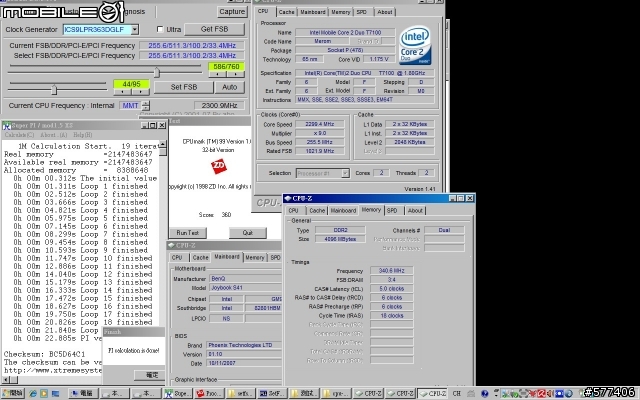
Task: Click the Set FSB button
Action: 184,87
